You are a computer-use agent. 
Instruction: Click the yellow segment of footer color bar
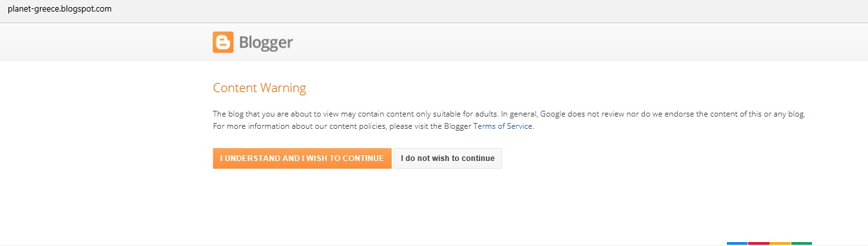(x=780, y=243)
